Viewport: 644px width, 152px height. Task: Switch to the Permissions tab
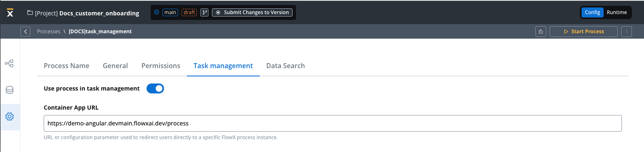[161, 66]
